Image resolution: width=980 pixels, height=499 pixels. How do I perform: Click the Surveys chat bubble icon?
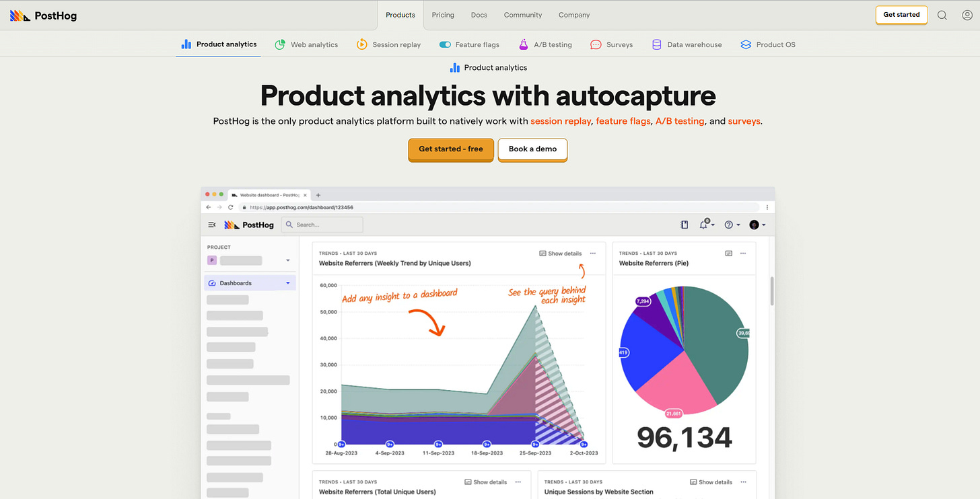(x=596, y=44)
